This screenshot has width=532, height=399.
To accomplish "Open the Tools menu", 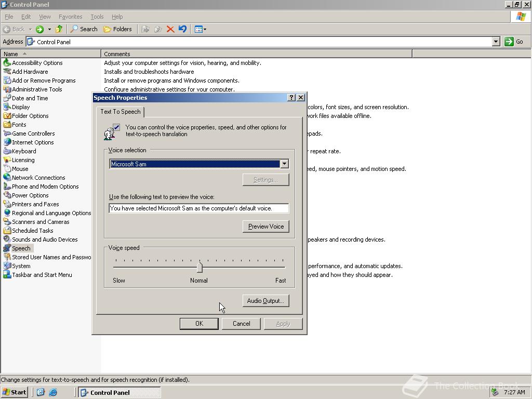I will [x=97, y=17].
